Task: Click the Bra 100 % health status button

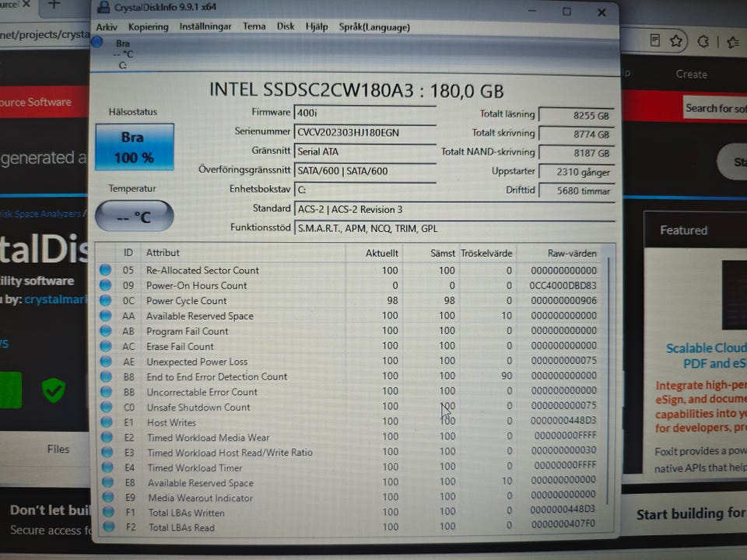Action: 135,147
